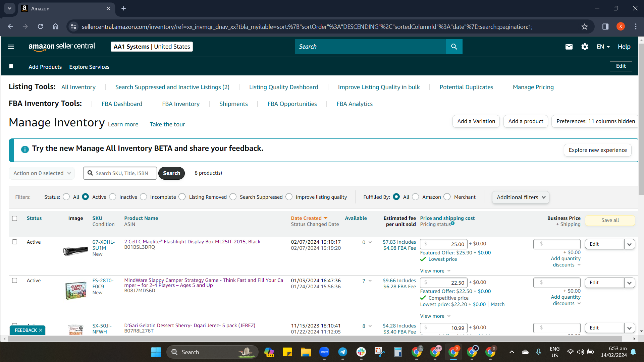
Task: Click the bookmark flag icon in navigation bar
Action: click(x=11, y=66)
